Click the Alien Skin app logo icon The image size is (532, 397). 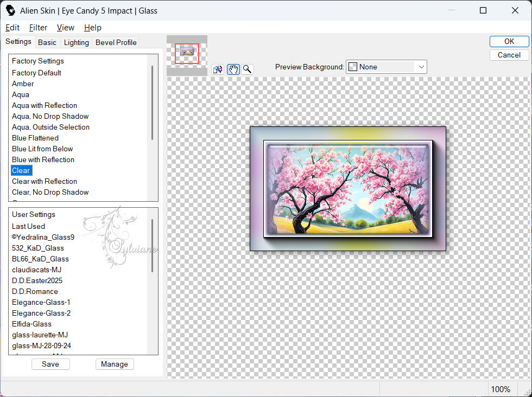(x=10, y=10)
